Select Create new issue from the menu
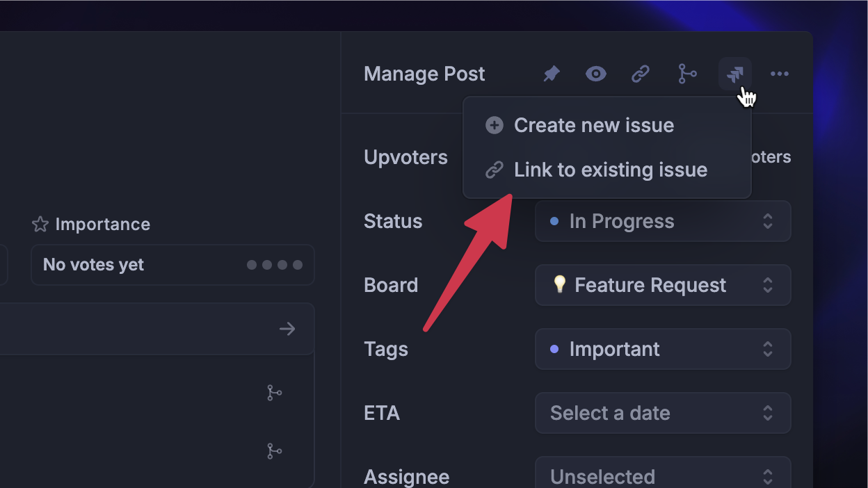The width and height of the screenshot is (868, 488). (593, 125)
